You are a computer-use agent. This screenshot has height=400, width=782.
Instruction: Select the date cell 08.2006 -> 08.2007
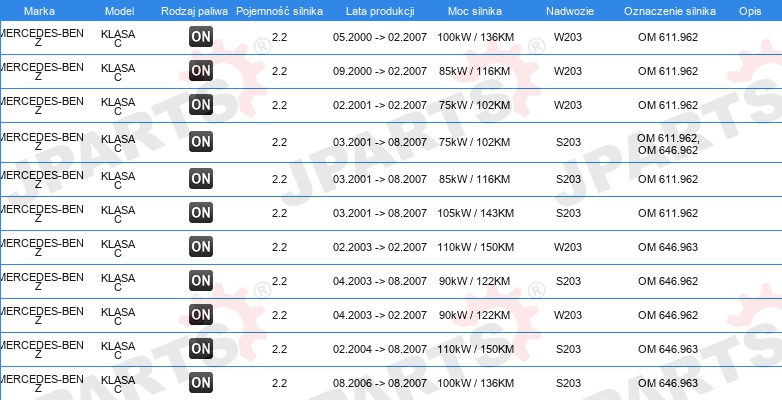click(380, 383)
